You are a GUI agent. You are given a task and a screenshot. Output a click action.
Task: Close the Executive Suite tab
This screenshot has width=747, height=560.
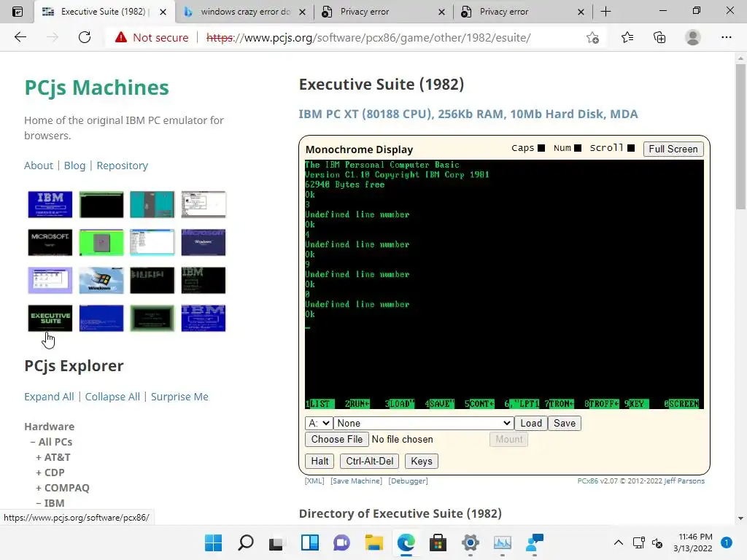click(x=163, y=12)
